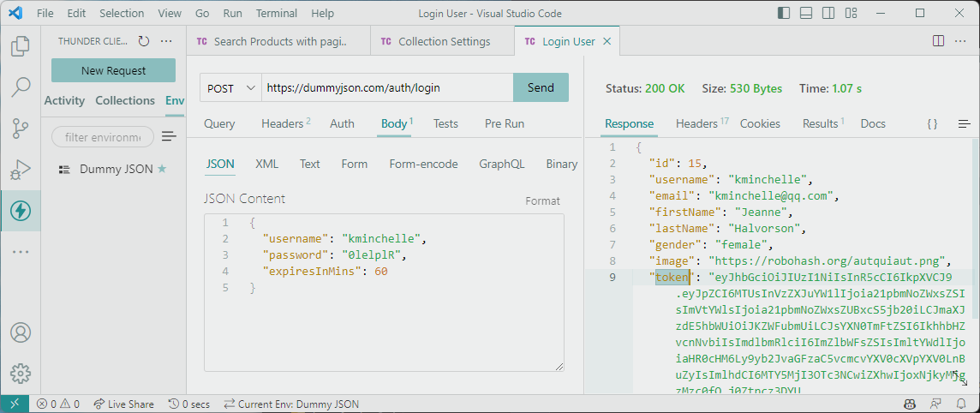Screen dimensions: 980x413
Task: Show errors and warnings count
Action: pos(58,404)
